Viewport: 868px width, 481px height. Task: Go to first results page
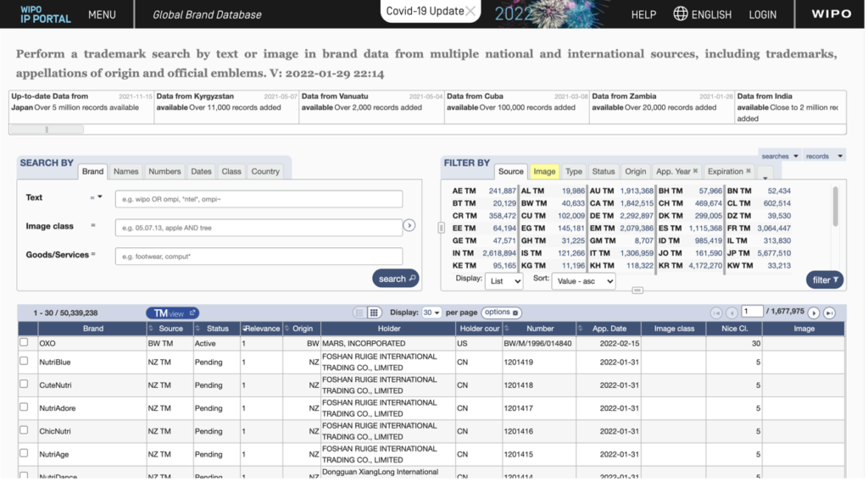[716, 313]
